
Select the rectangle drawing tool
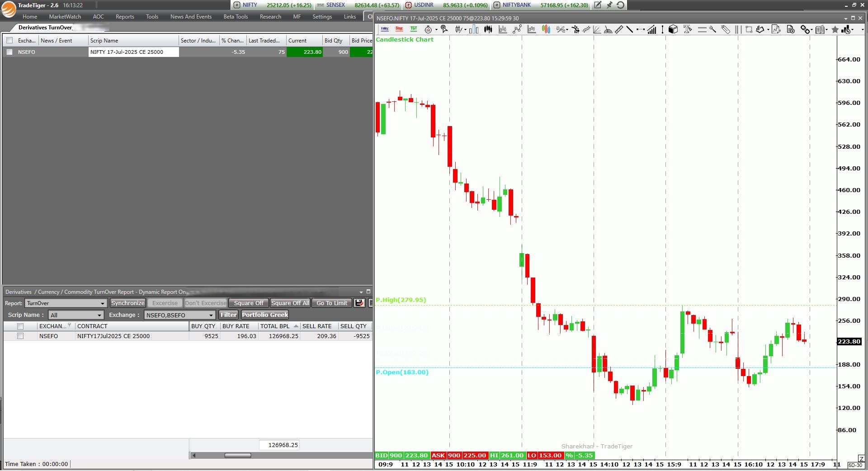tap(749, 29)
